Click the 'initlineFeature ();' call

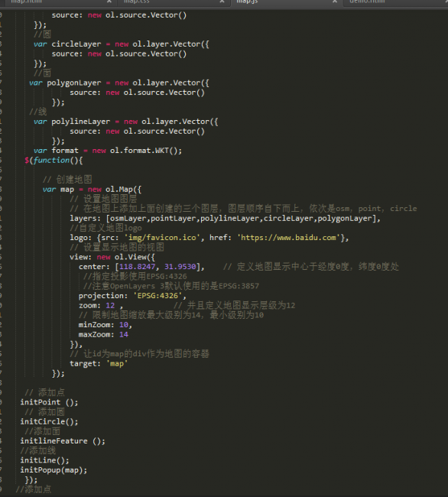[x=63, y=441]
